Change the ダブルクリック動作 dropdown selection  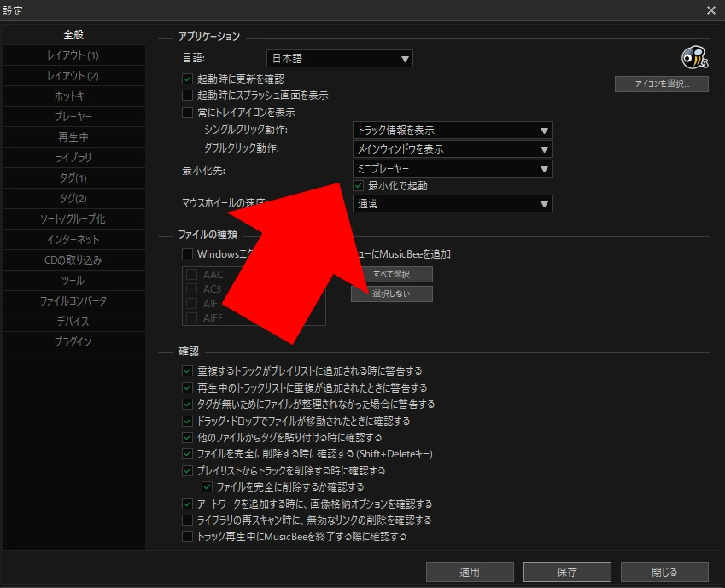(452, 149)
